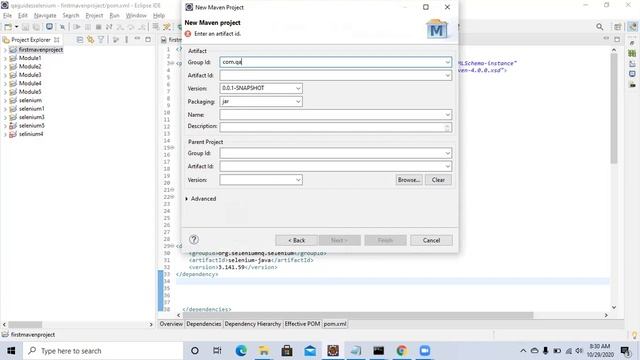This screenshot has height=360, width=640.
Task: Click the editor horizontal scrollbar
Action: pos(358,315)
